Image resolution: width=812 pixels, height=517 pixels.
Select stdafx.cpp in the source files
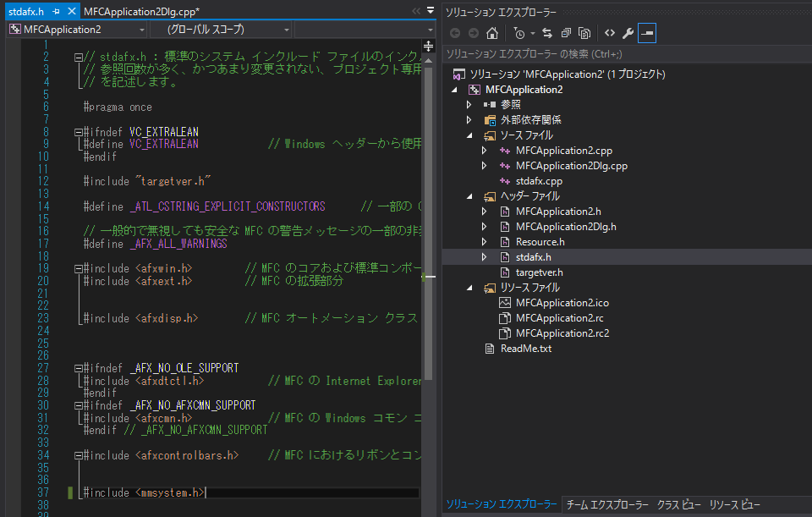point(539,181)
